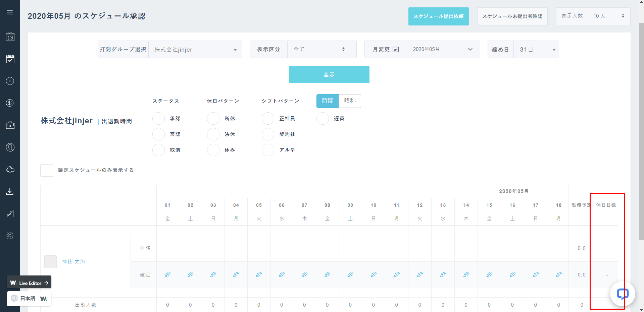Tick the checkbox beside 神社 太郎
This screenshot has width=644, height=312.
[51, 262]
